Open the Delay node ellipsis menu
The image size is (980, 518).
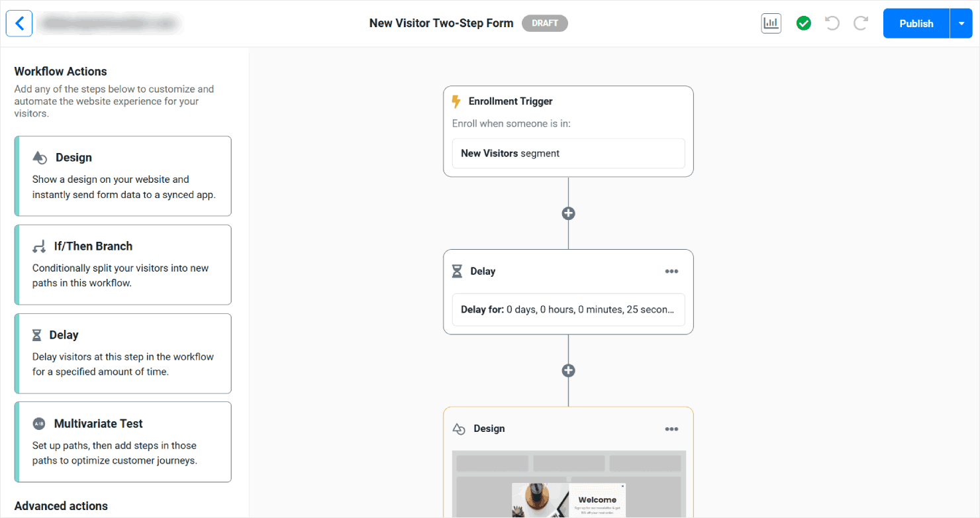point(671,271)
